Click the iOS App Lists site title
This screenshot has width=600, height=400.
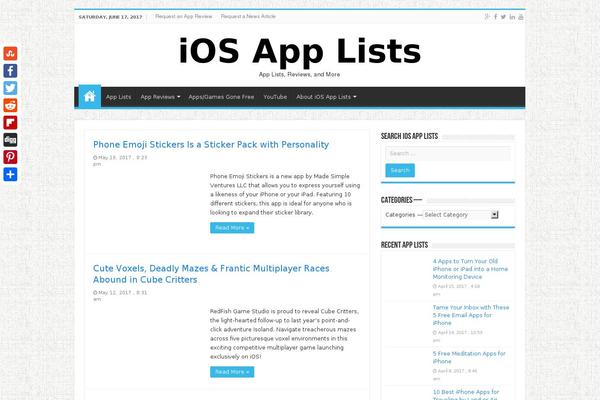pyautogui.click(x=300, y=51)
